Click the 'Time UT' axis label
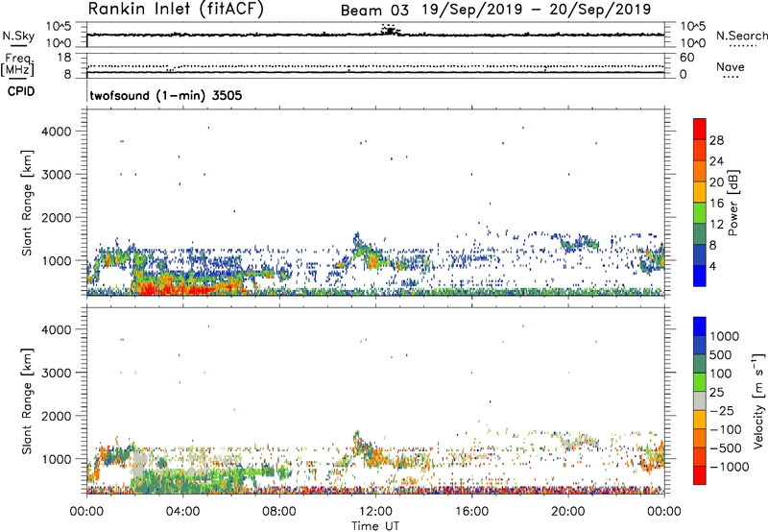Image resolution: width=768 pixels, height=532 pixels. pos(375,526)
